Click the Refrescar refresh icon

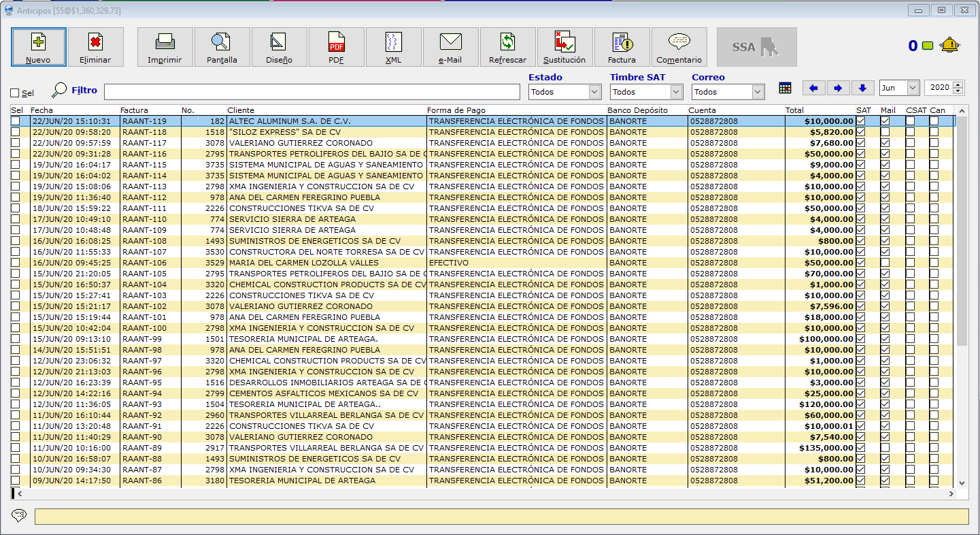(x=507, y=42)
